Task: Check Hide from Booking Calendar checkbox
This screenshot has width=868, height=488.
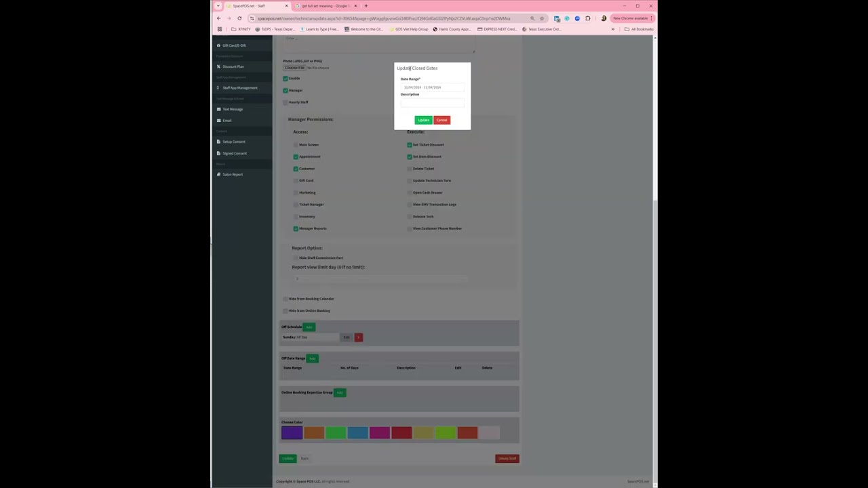Action: [x=285, y=299]
